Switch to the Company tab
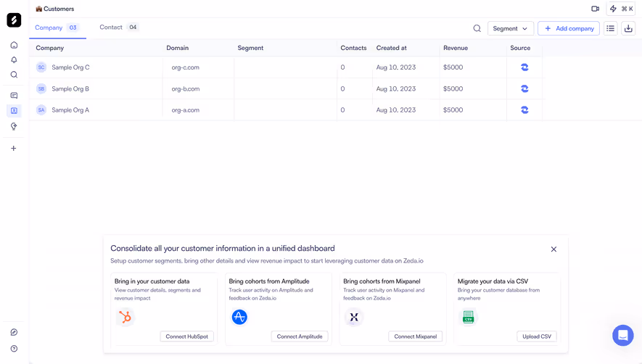The width and height of the screenshot is (642, 364). click(56, 28)
